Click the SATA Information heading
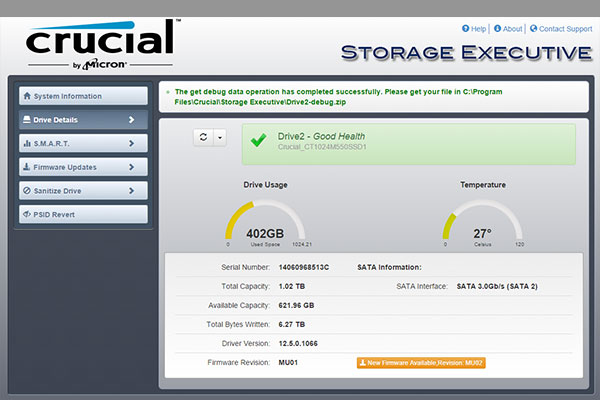600x400 pixels. pos(389,267)
